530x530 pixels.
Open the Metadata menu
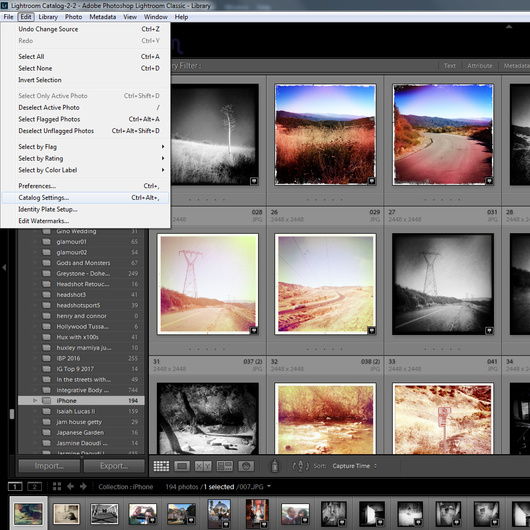tap(103, 17)
